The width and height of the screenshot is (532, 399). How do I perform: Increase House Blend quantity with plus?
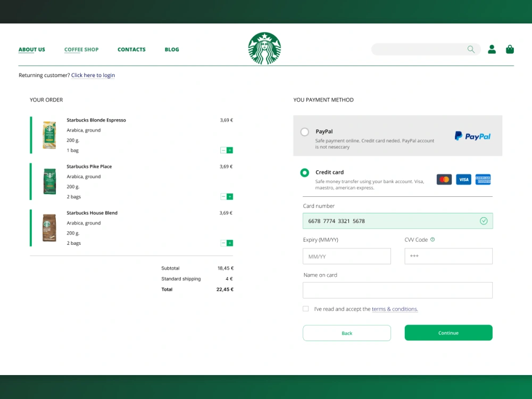click(x=230, y=243)
